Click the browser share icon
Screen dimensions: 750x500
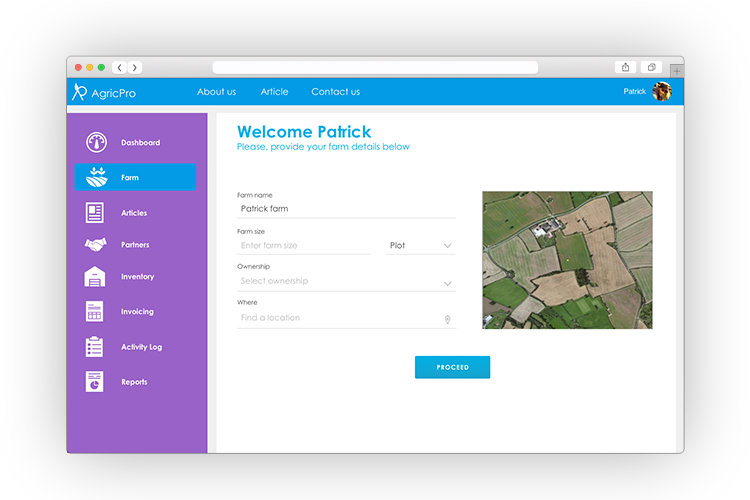[625, 67]
